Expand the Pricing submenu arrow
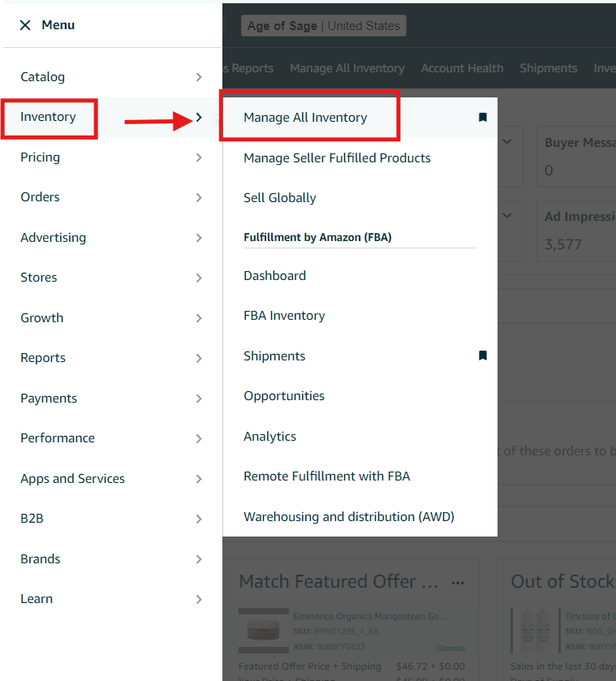Screen dimensions: 616x681 pyautogui.click(x=199, y=157)
